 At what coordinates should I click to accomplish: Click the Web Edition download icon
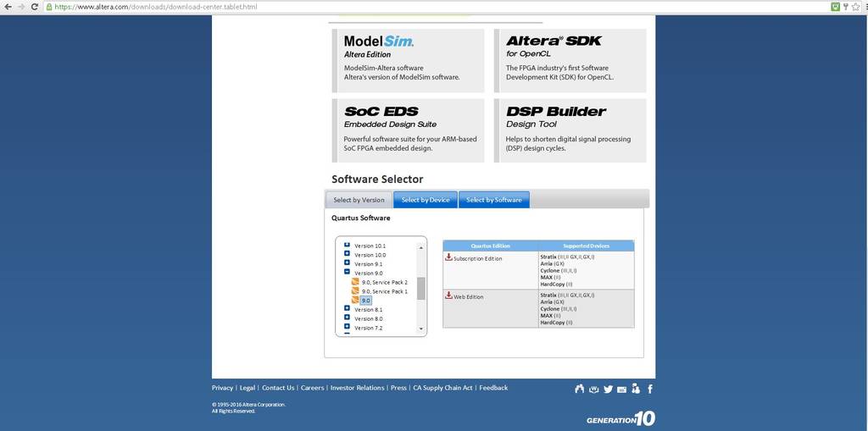tap(449, 296)
